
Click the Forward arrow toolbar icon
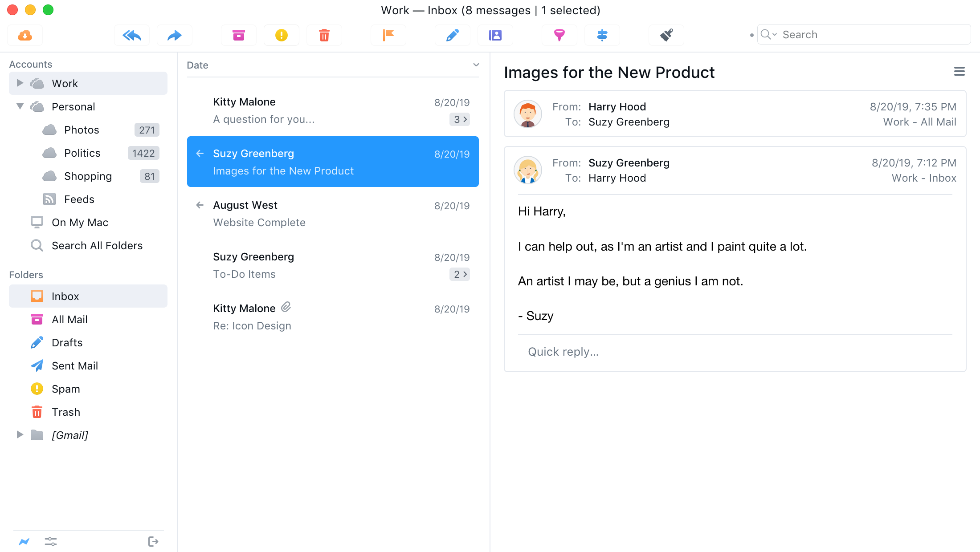click(x=174, y=35)
